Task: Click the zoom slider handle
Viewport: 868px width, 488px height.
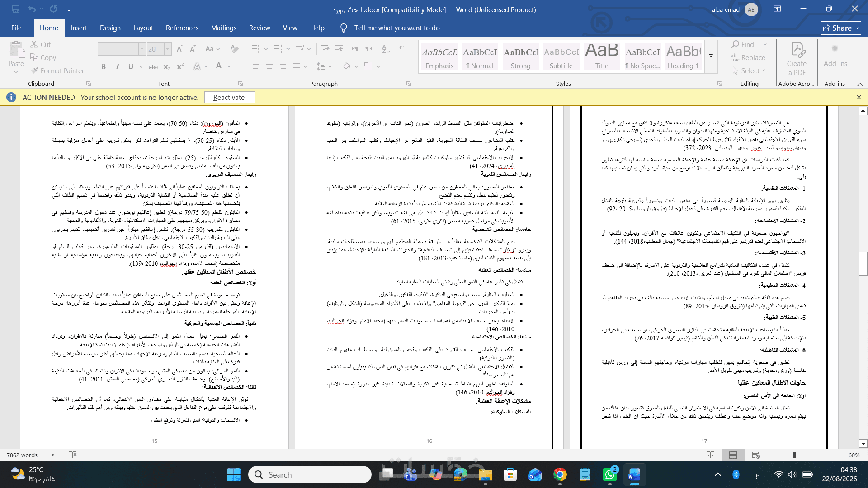Action: click(x=794, y=455)
